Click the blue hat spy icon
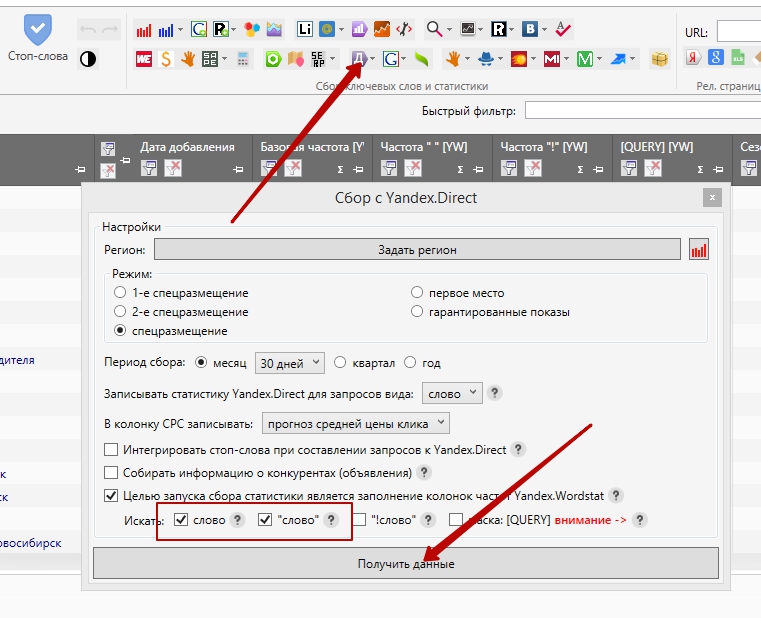The image size is (761, 618). click(486, 59)
